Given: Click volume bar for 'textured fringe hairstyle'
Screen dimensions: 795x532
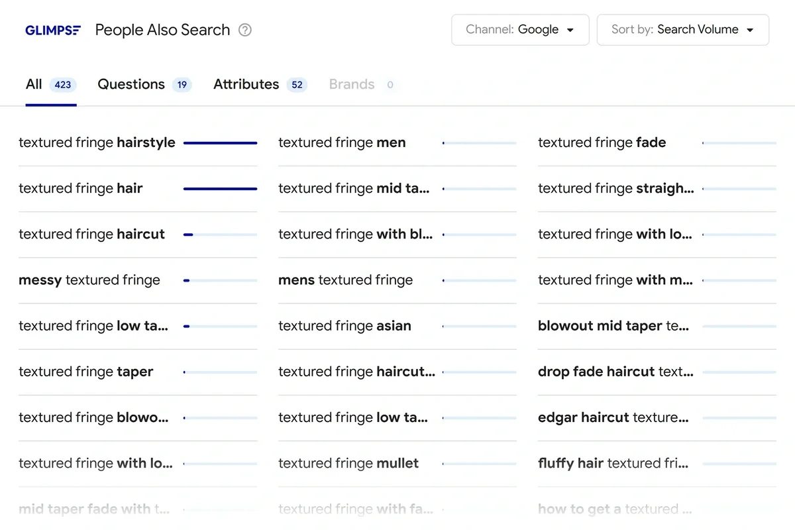Looking at the screenshot, I should click(220, 142).
